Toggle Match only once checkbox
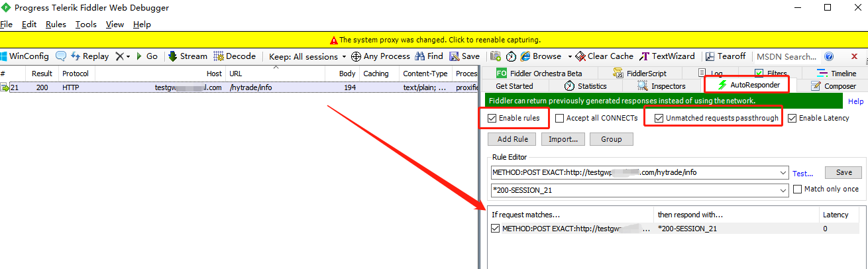 [798, 189]
